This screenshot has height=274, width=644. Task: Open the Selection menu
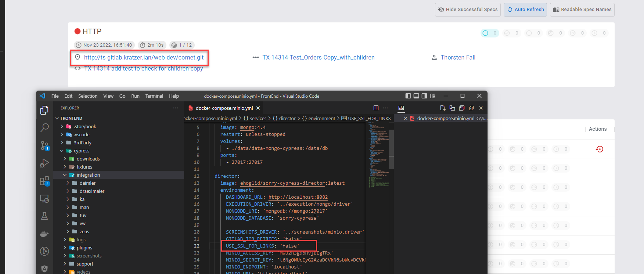tap(88, 96)
